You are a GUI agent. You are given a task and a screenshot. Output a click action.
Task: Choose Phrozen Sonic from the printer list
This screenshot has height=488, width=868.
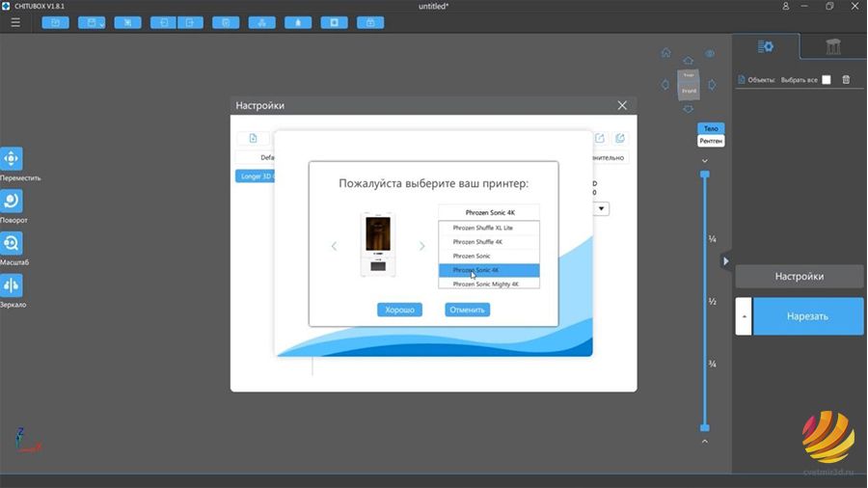point(489,256)
